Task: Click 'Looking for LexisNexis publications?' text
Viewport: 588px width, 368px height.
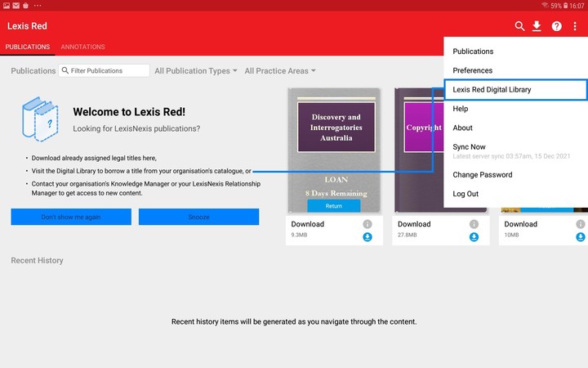Action: [x=136, y=128]
